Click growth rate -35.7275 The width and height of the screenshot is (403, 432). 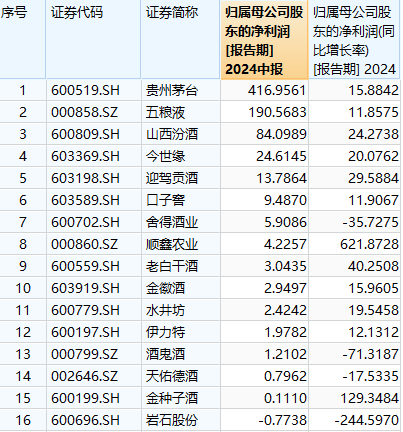point(371,222)
